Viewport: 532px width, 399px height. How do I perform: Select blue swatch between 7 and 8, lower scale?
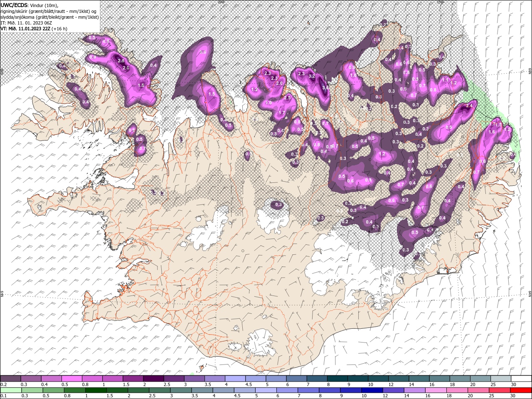(x=308, y=390)
